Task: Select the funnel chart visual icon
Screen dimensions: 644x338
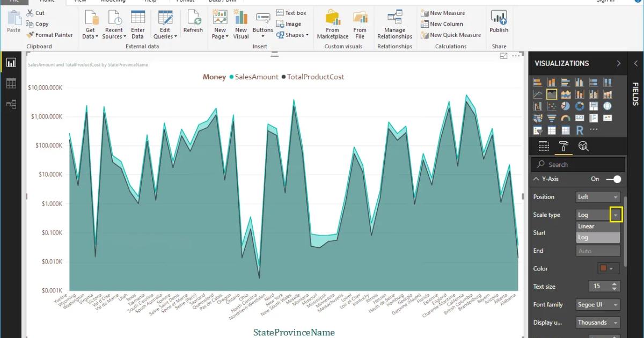Action: click(552, 117)
